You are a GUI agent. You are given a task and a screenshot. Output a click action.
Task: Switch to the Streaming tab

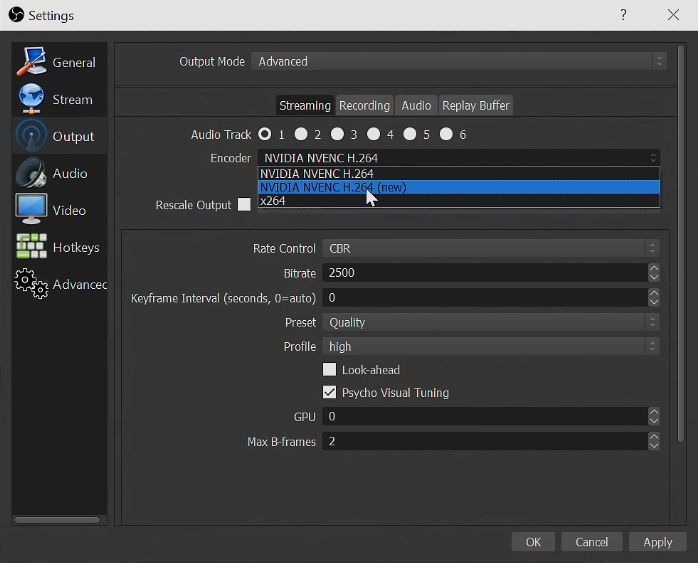[305, 105]
